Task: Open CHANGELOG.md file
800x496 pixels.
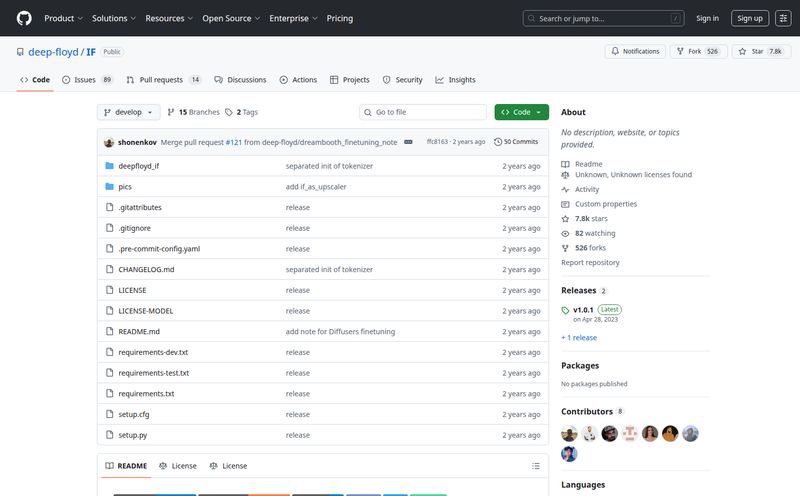Action: click(x=146, y=269)
